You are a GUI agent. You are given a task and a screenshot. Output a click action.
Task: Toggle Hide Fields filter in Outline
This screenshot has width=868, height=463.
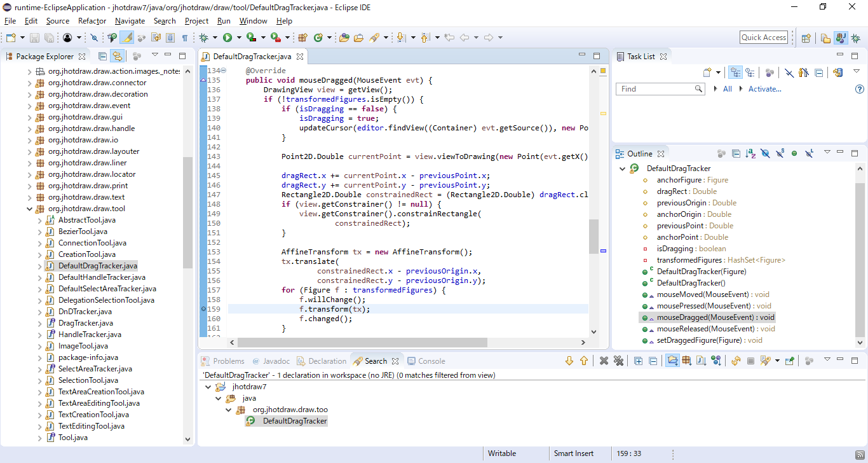(x=765, y=153)
